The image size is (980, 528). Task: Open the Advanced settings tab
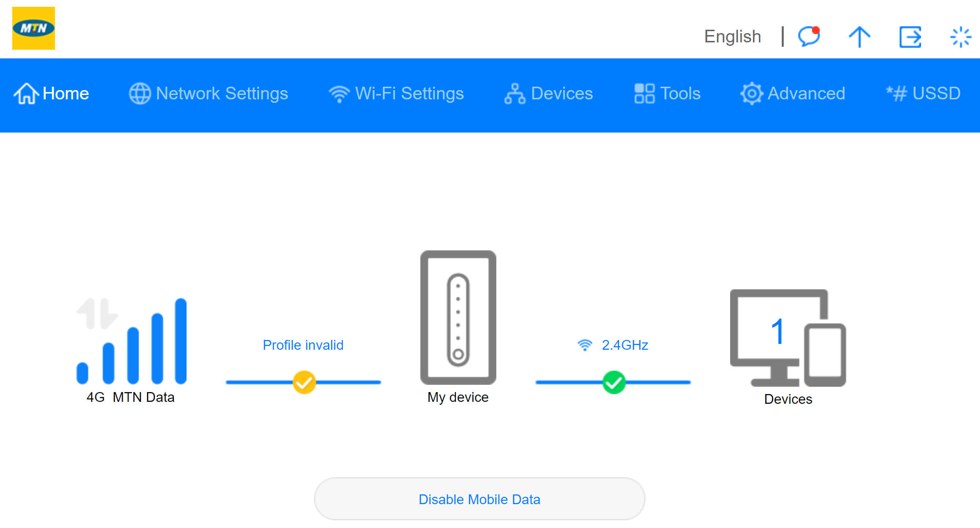pos(792,94)
